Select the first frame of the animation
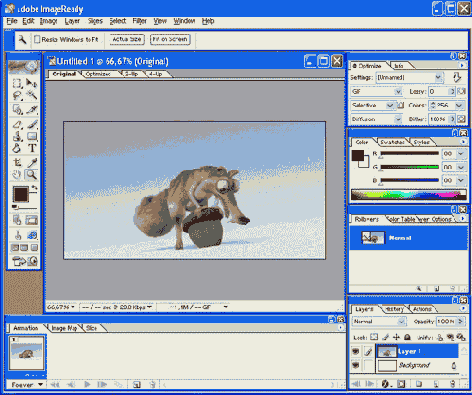This screenshot has height=395, width=472. 55,385
